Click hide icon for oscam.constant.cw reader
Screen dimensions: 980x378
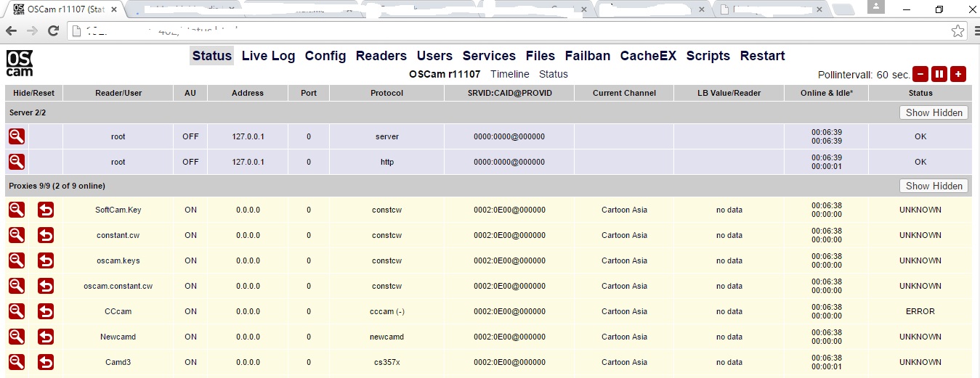tap(17, 286)
